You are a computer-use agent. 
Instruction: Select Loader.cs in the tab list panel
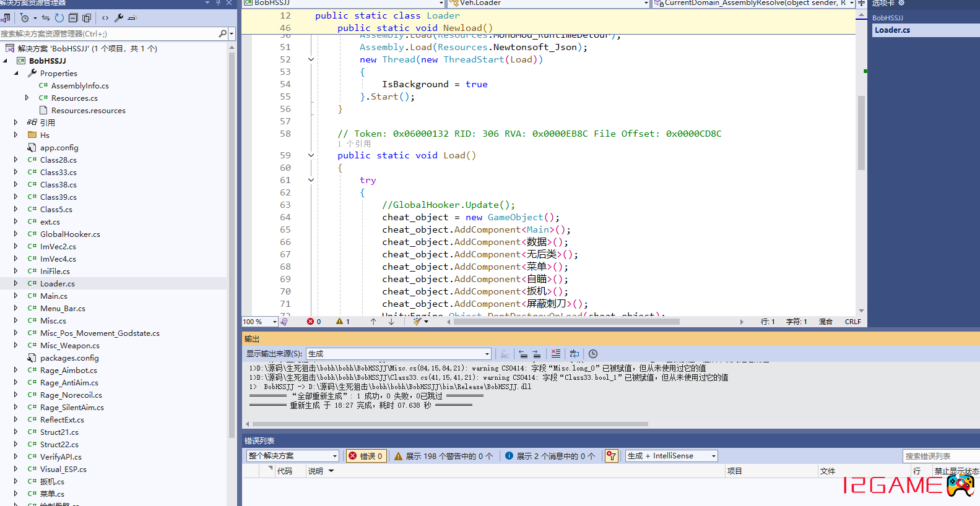893,30
